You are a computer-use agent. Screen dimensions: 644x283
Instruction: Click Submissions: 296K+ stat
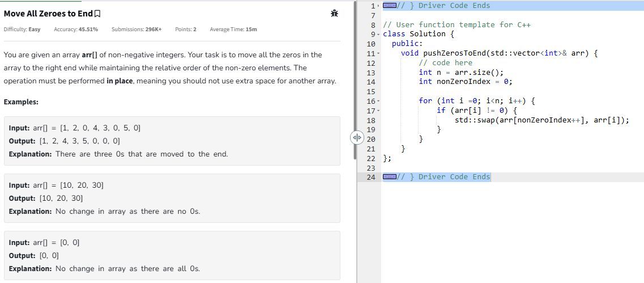(137, 29)
